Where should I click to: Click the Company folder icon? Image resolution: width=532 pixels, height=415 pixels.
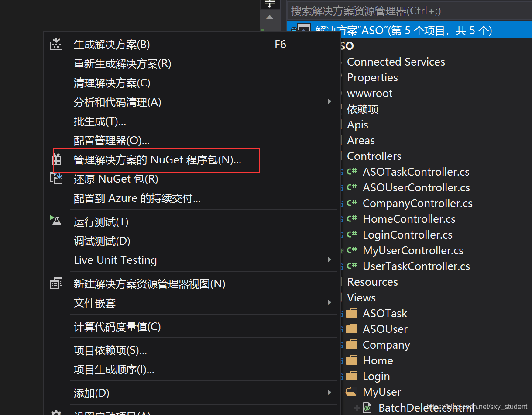(x=352, y=345)
